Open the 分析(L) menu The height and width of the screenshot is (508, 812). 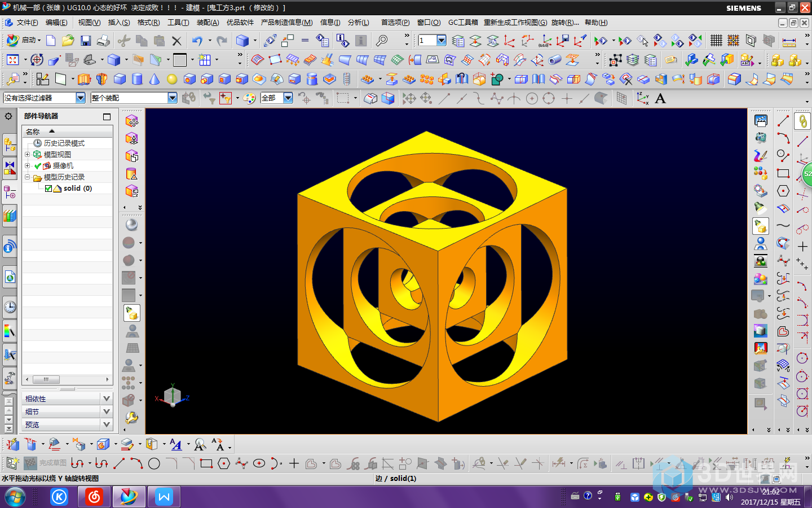(x=359, y=23)
